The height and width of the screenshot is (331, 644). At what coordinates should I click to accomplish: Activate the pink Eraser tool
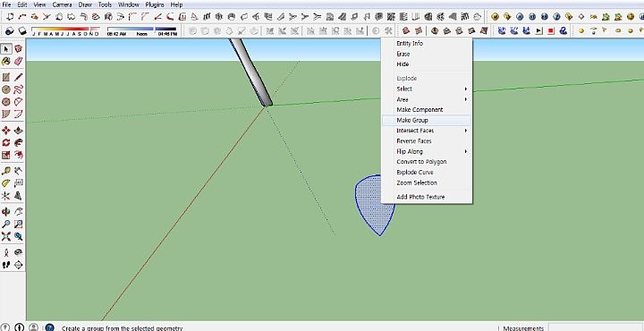click(18, 62)
